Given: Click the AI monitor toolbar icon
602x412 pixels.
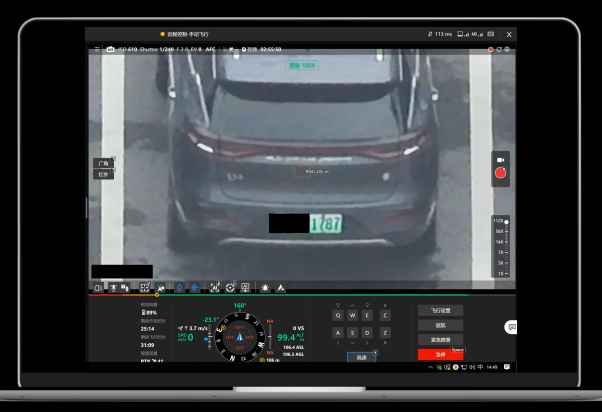Looking at the screenshot, I should click(245, 288).
